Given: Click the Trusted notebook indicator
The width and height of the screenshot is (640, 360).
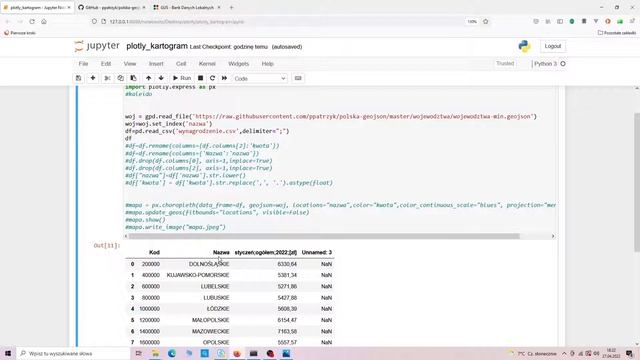Looking at the screenshot, I should point(505,64).
